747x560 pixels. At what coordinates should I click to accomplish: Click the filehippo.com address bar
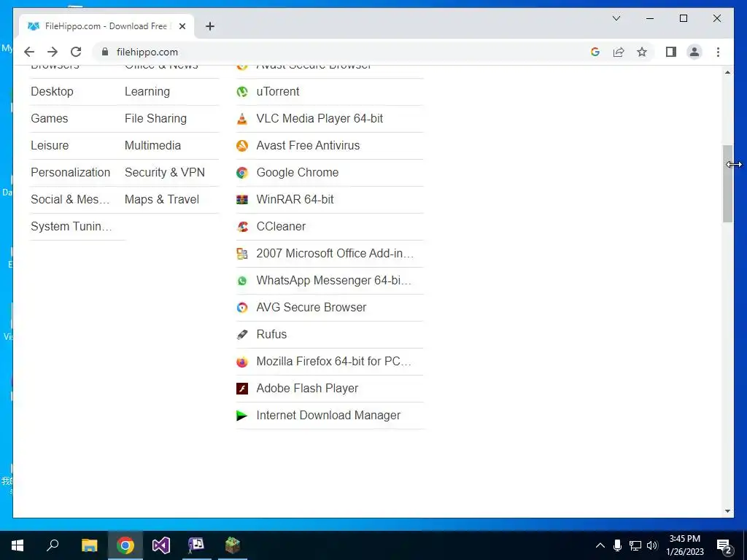(x=338, y=52)
